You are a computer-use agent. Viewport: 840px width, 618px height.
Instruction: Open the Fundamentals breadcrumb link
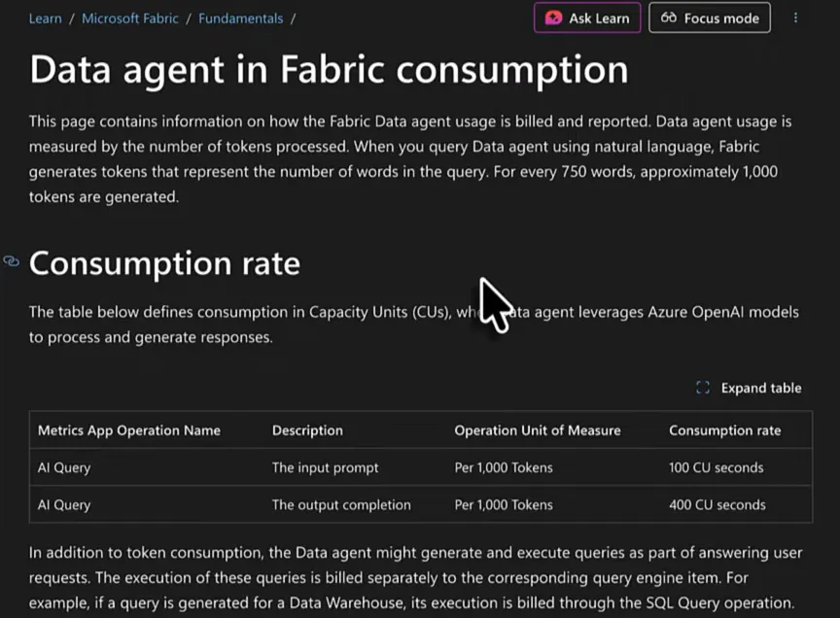[240, 18]
